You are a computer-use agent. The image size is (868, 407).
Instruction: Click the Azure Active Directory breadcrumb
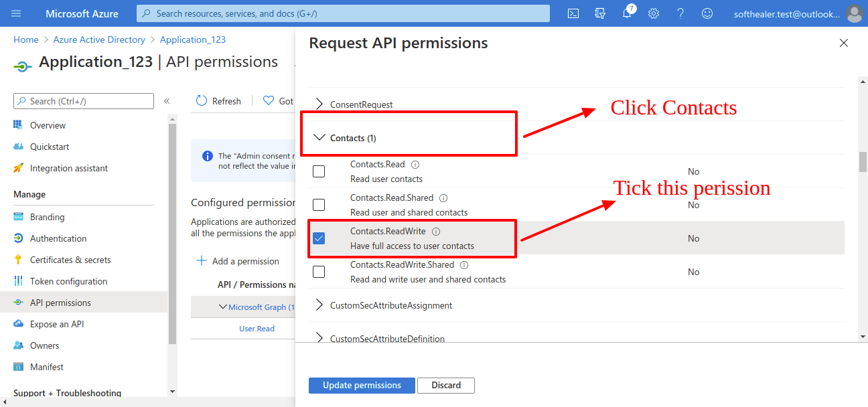tap(99, 39)
